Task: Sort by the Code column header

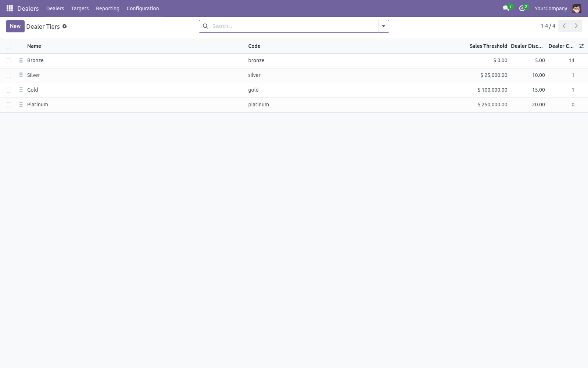Action: point(254,46)
